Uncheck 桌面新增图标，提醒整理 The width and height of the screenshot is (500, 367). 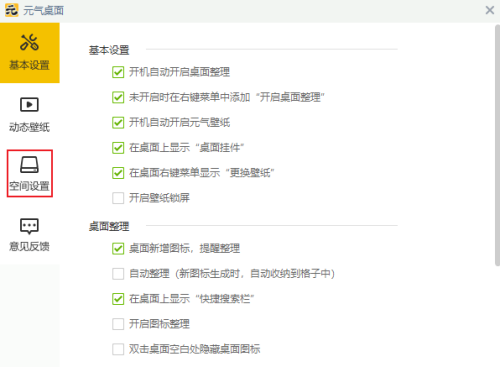(x=118, y=248)
